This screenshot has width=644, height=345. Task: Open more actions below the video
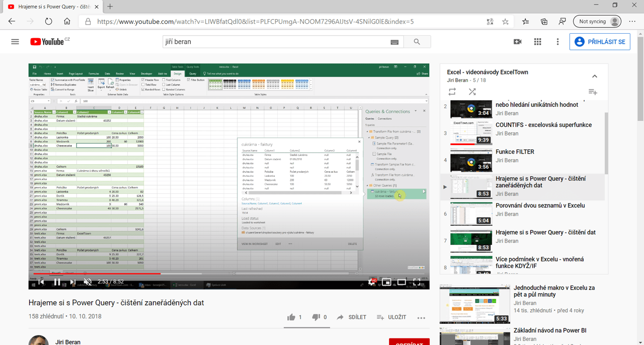click(x=421, y=318)
